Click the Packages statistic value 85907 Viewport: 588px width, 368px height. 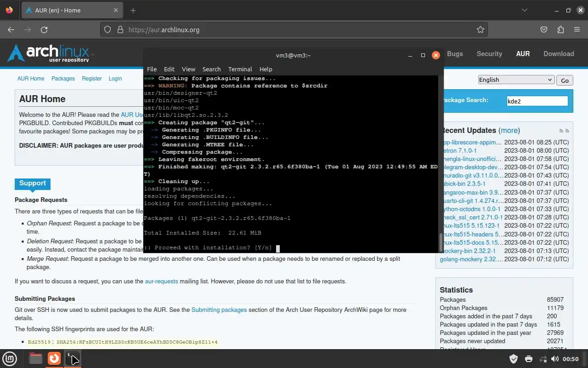pos(555,299)
